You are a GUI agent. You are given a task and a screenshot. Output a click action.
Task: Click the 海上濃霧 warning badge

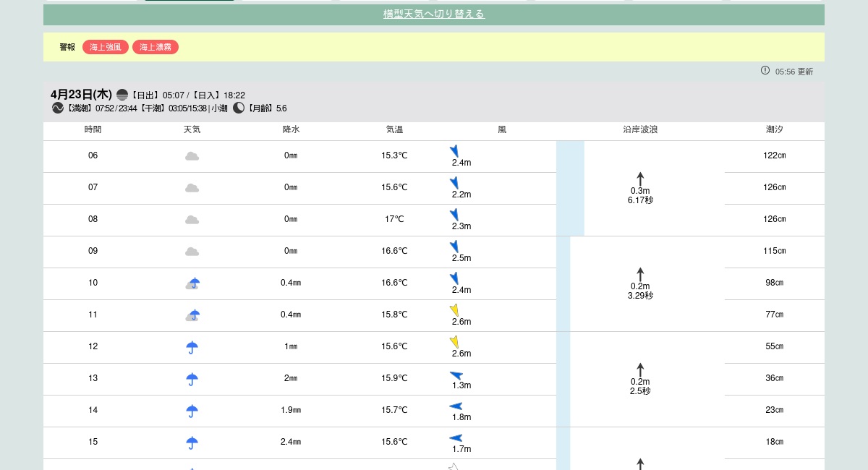(156, 47)
